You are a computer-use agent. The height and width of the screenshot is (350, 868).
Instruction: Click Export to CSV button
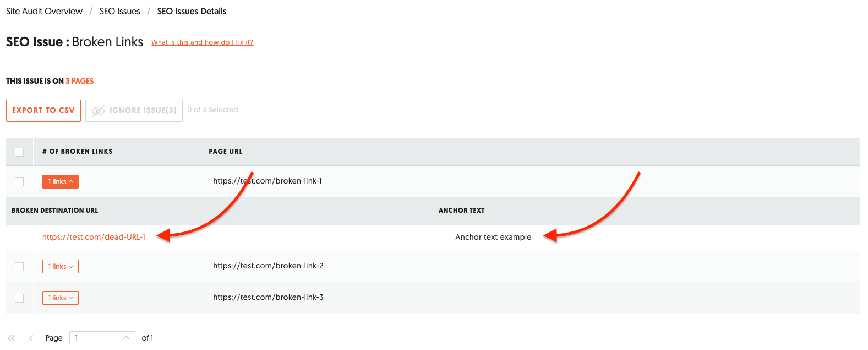click(43, 111)
